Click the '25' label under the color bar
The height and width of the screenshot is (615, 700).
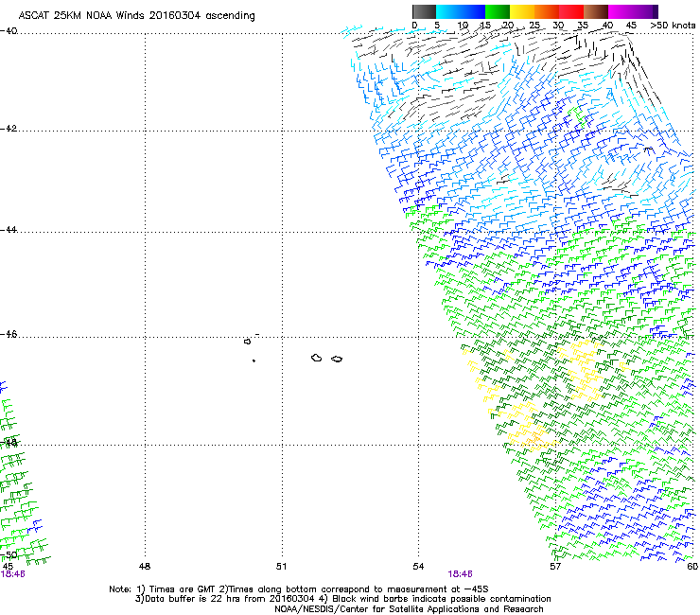tap(534, 26)
